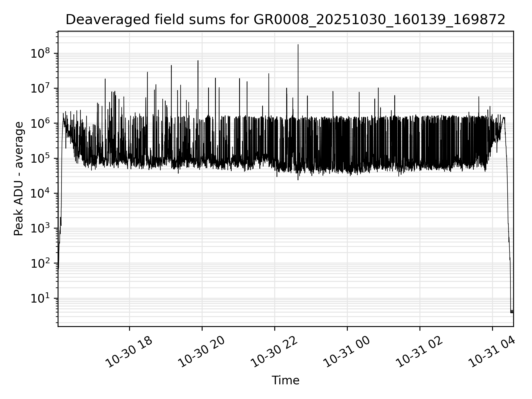This screenshot has width=532, height=399.
Task: Click the '10-30 22' x-axis tick label
Action: click(274, 352)
